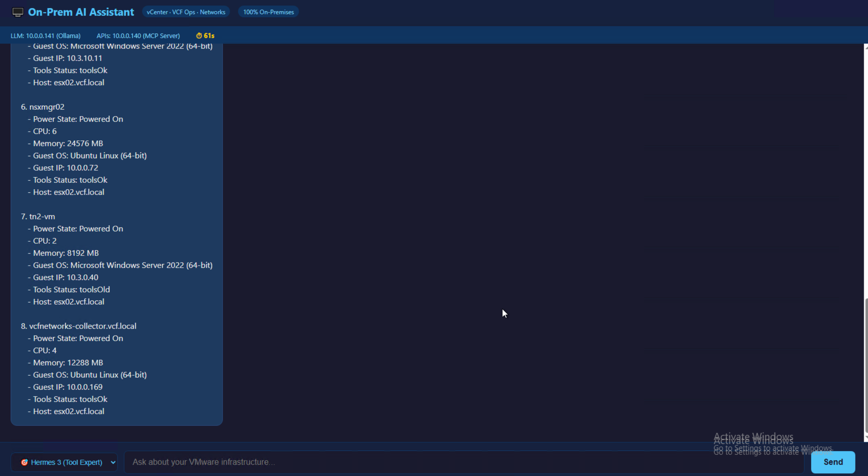Click 'Tools Status: toolsOld' line
The image size is (868, 476).
(x=69, y=289)
